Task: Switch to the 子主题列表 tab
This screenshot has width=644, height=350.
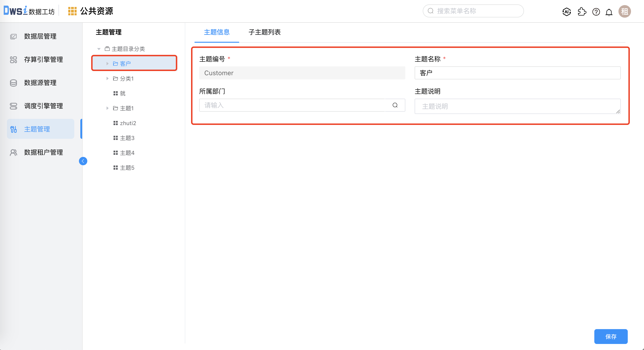Action: (x=264, y=32)
